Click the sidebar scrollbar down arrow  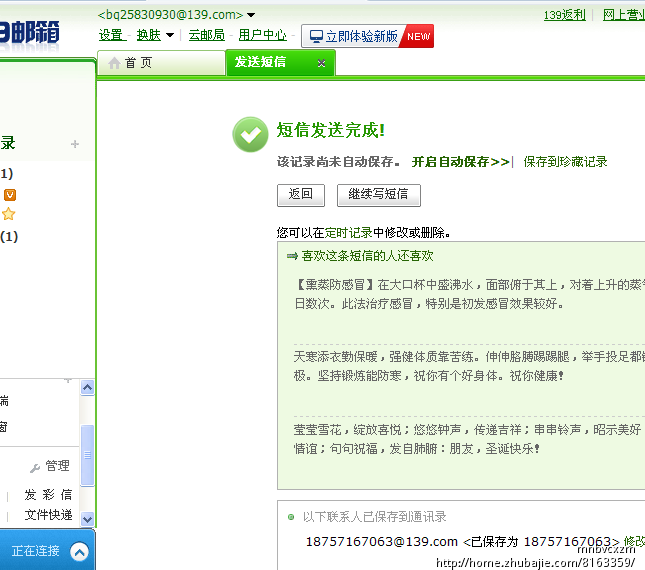(87, 519)
